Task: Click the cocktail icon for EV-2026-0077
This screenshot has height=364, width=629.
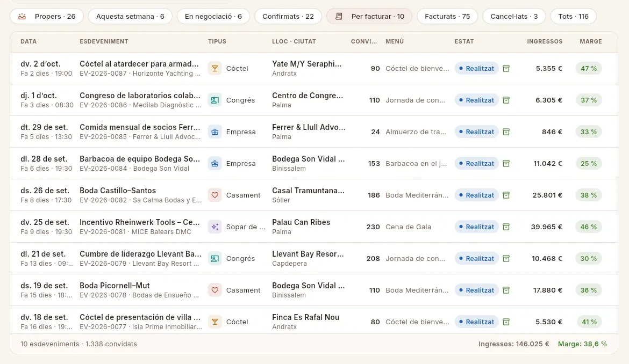Action: tap(215, 322)
